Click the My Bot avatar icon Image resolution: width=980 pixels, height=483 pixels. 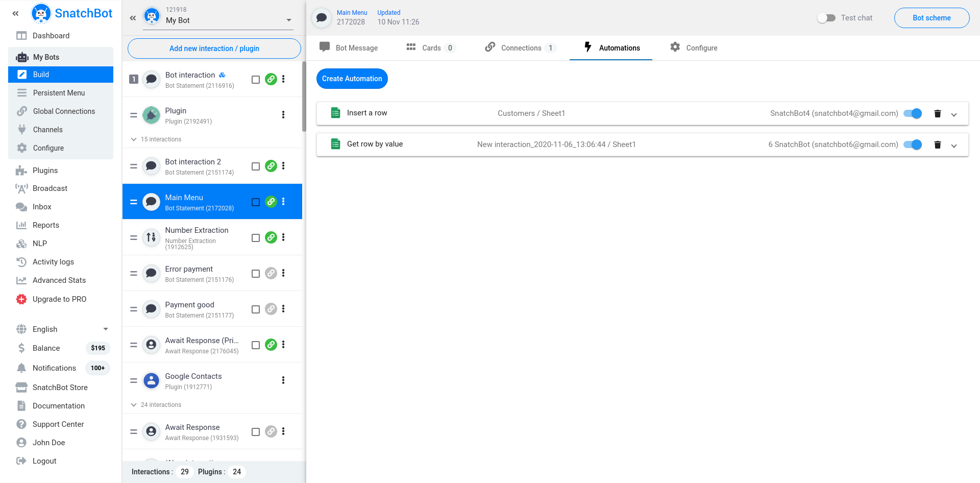tap(152, 16)
